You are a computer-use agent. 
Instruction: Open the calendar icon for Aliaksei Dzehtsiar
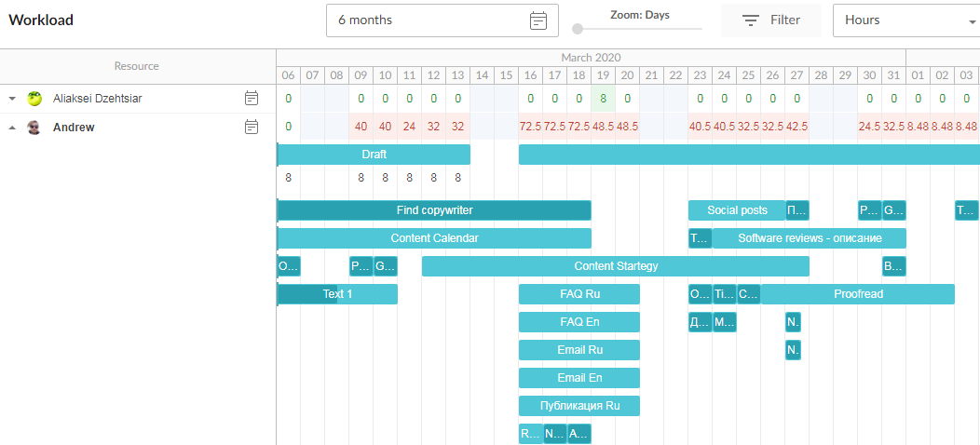pos(252,98)
